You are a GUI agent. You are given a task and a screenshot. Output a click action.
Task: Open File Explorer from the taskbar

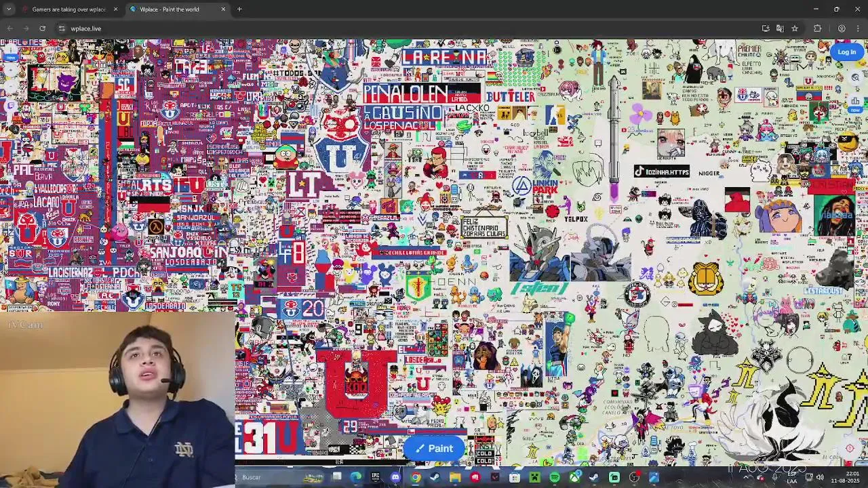point(455,477)
